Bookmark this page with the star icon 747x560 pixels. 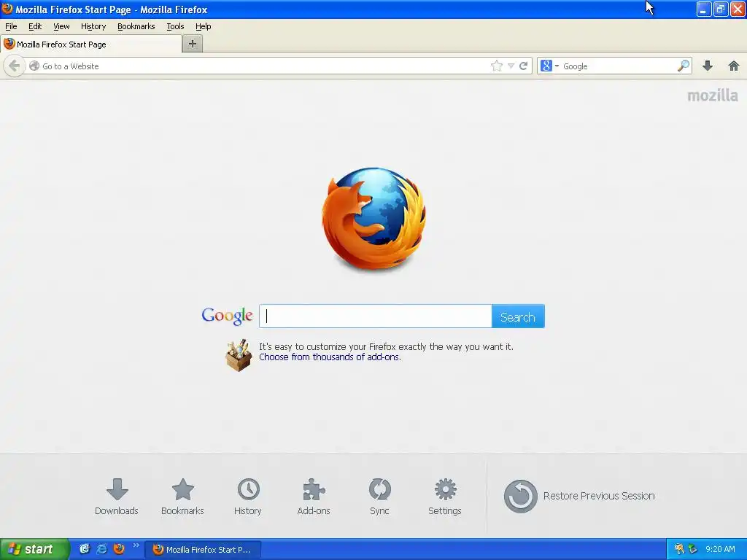tap(496, 66)
